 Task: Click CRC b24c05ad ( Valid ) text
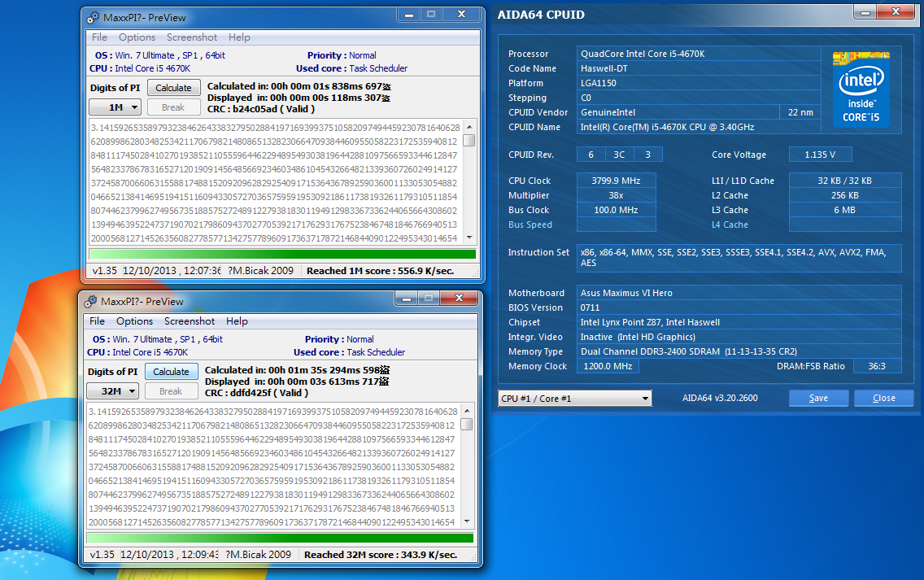(x=261, y=109)
